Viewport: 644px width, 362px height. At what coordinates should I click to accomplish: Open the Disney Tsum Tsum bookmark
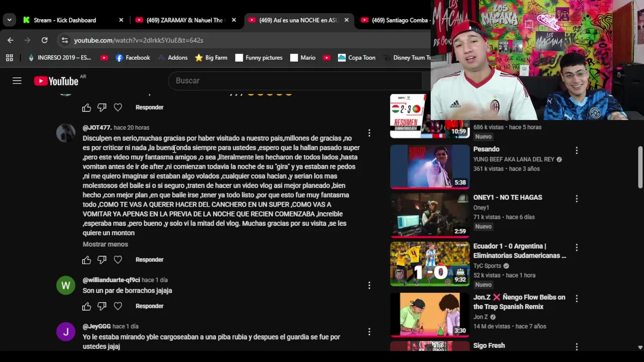point(408,58)
